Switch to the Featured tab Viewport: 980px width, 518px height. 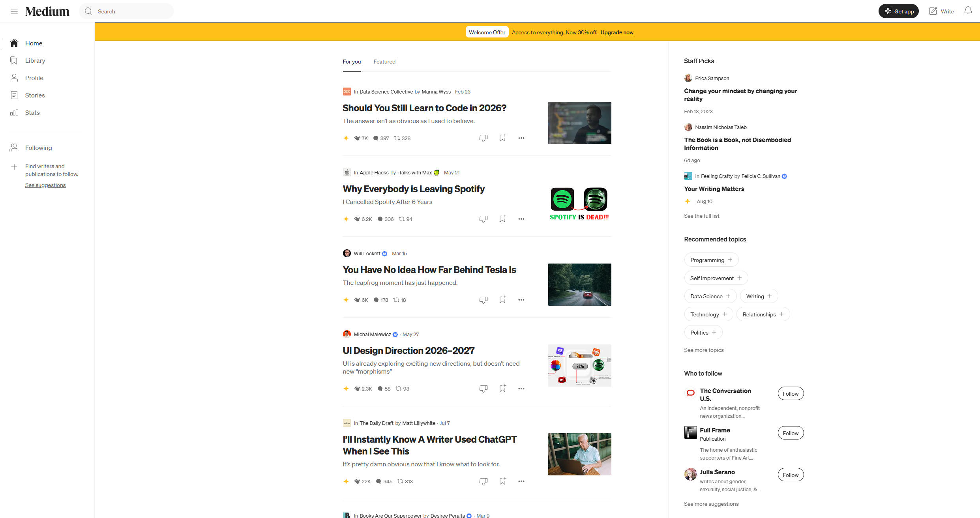click(384, 62)
